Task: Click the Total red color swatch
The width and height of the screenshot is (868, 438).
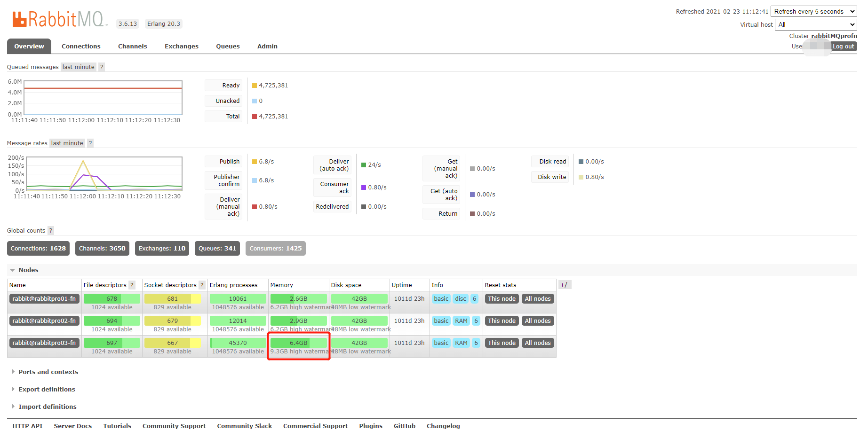Action: tap(255, 117)
